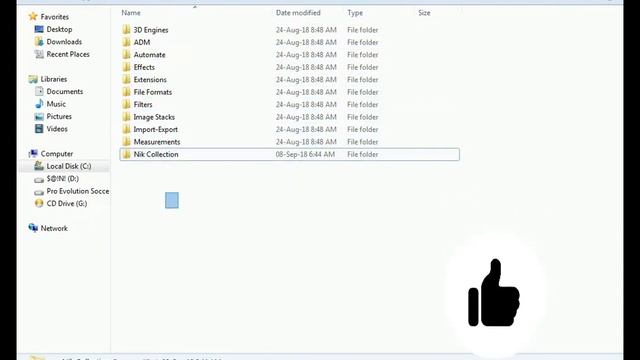Click the Nik Collection folder name
The height and width of the screenshot is (360, 640).
coord(156,154)
